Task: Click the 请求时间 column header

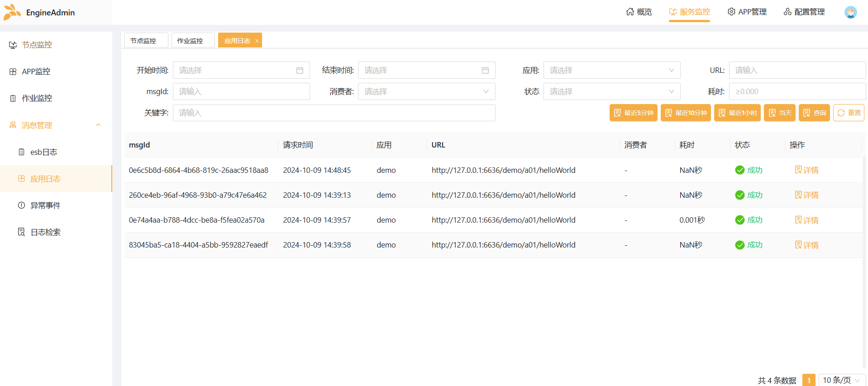Action: (298, 145)
